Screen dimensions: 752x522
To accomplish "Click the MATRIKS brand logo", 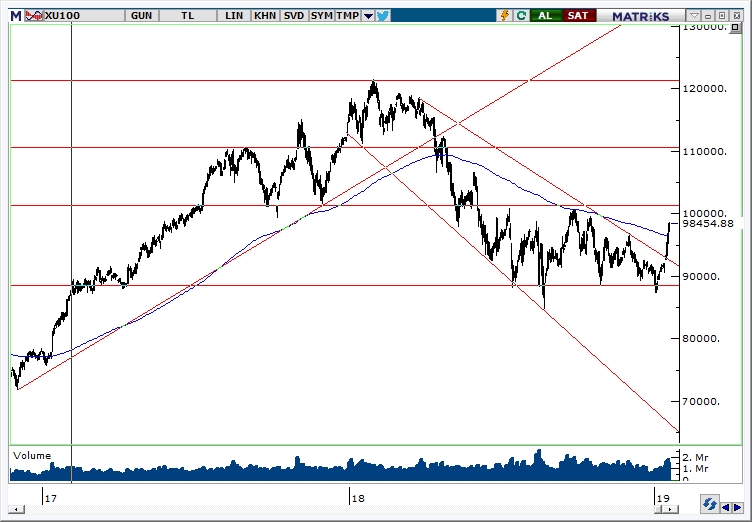I will [640, 16].
